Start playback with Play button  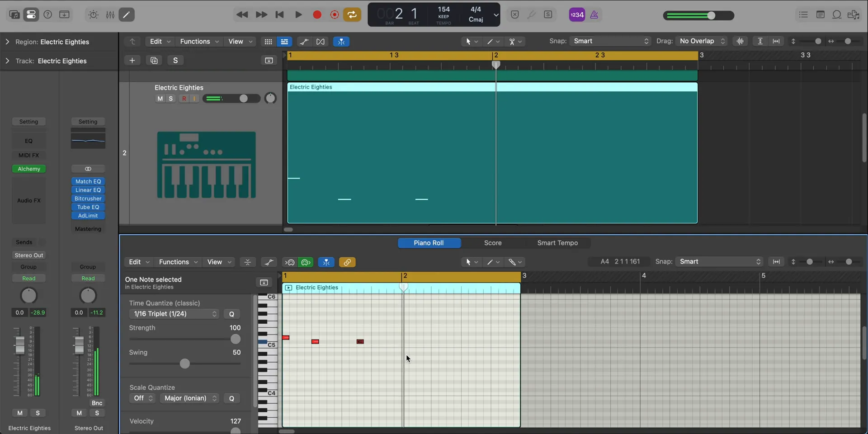[298, 14]
